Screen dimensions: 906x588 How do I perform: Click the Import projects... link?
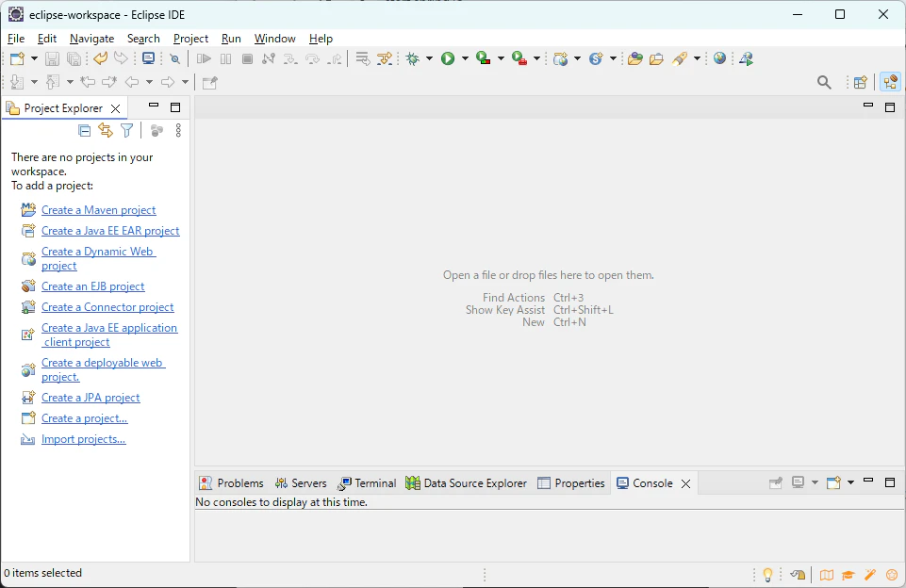tap(84, 439)
